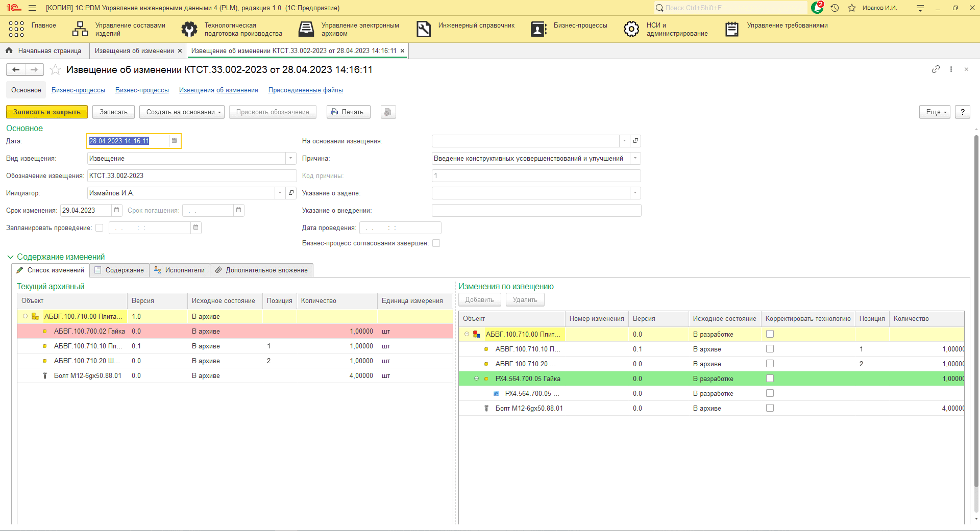
Task: Select Список изменений sub-tab
Action: tap(51, 270)
